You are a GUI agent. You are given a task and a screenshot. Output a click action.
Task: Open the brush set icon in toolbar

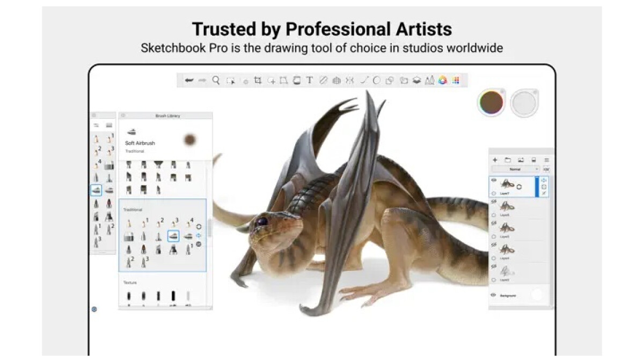pyautogui.click(x=429, y=80)
